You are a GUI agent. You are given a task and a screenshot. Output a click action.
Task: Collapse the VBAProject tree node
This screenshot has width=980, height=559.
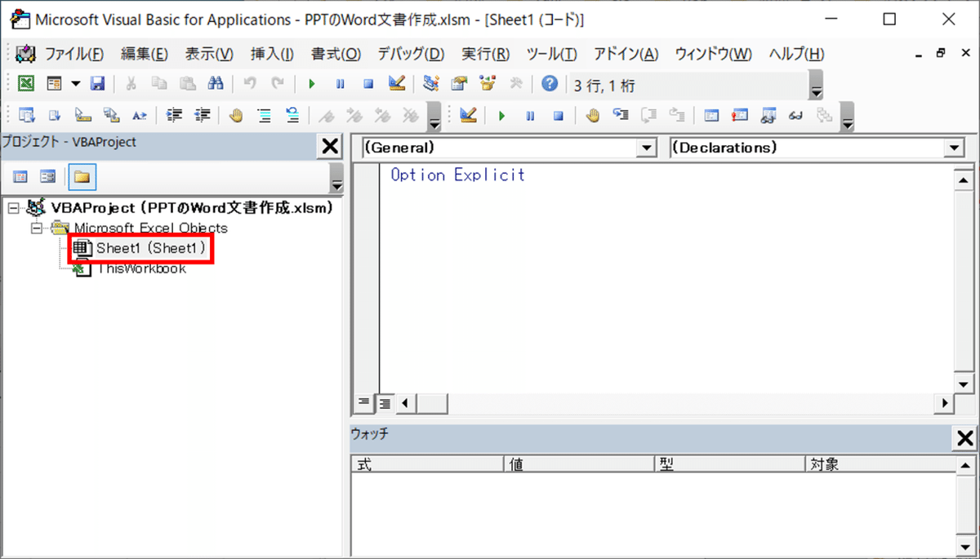(13, 208)
